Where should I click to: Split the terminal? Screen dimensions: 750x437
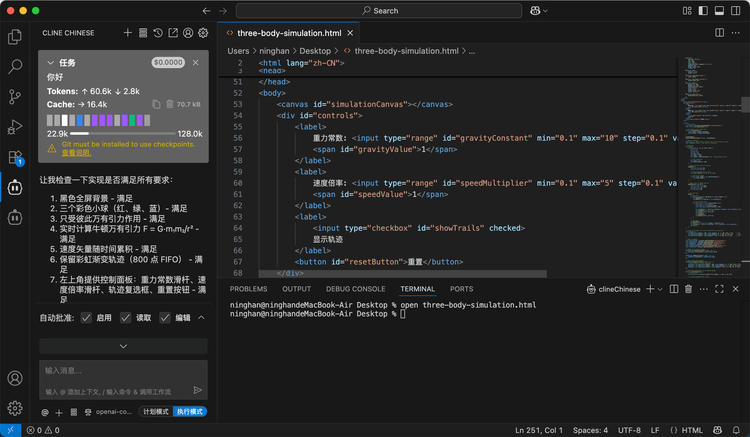coord(674,289)
